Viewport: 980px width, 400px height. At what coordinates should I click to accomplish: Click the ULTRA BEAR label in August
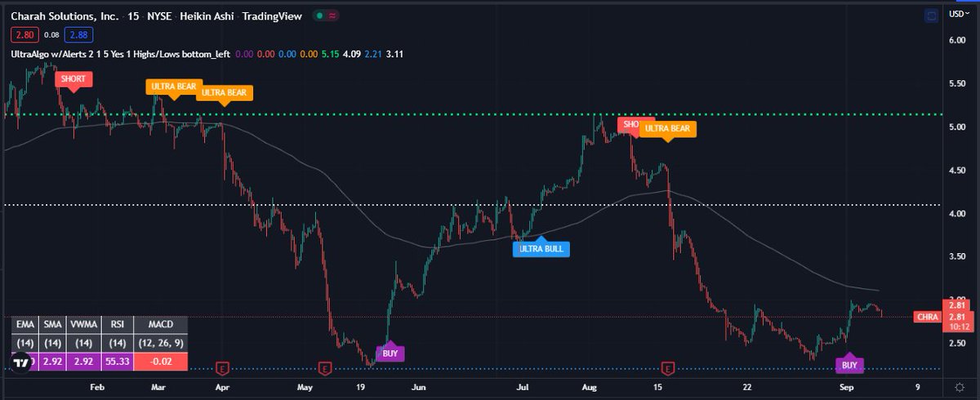coord(668,128)
